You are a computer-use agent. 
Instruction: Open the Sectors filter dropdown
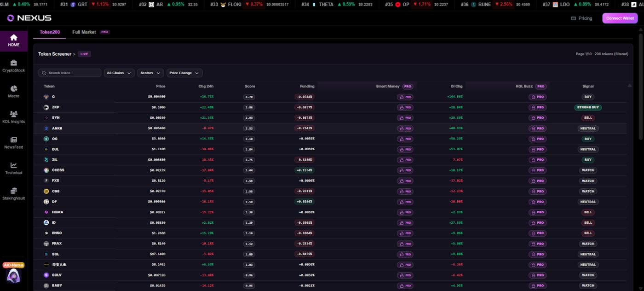pos(150,73)
